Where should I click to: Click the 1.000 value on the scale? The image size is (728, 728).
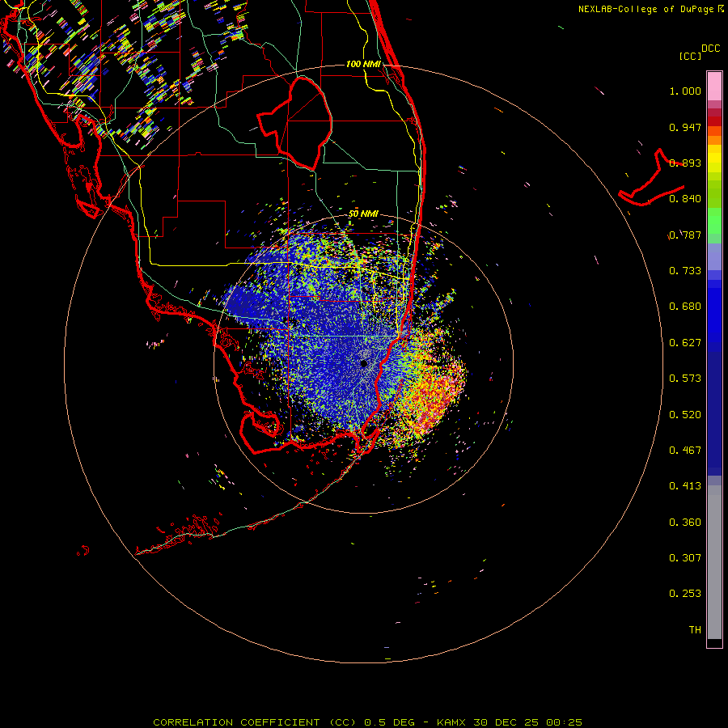pos(685,91)
